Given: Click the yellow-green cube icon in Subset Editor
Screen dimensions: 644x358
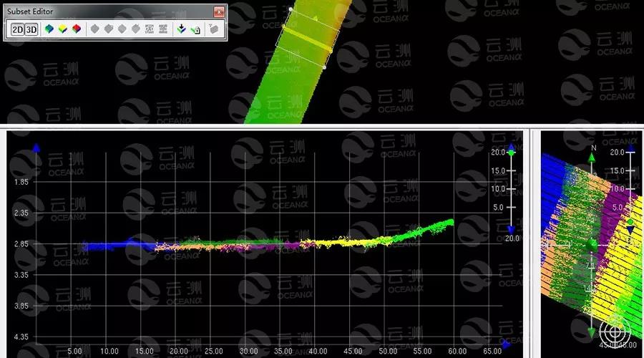Looking at the screenshot, I should coord(62,29).
